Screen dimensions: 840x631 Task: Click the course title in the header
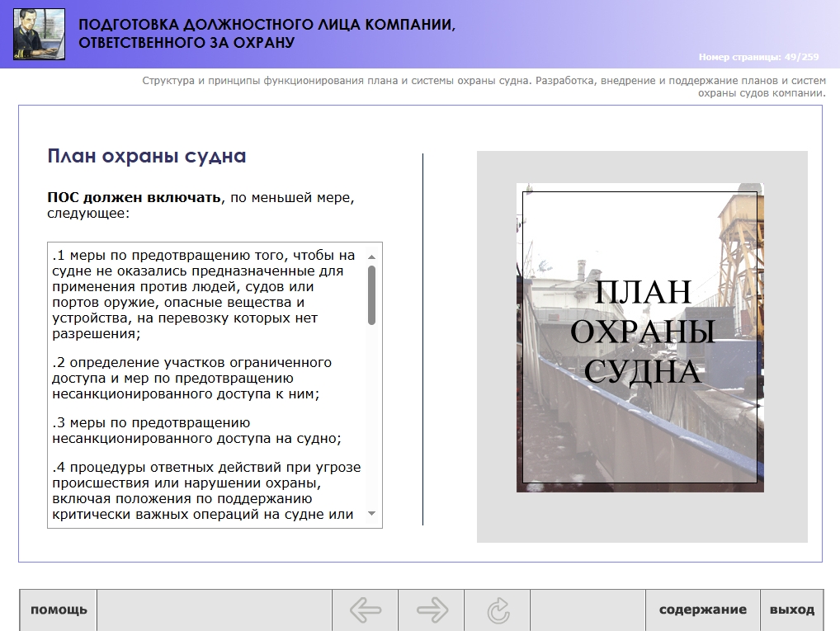[267, 34]
